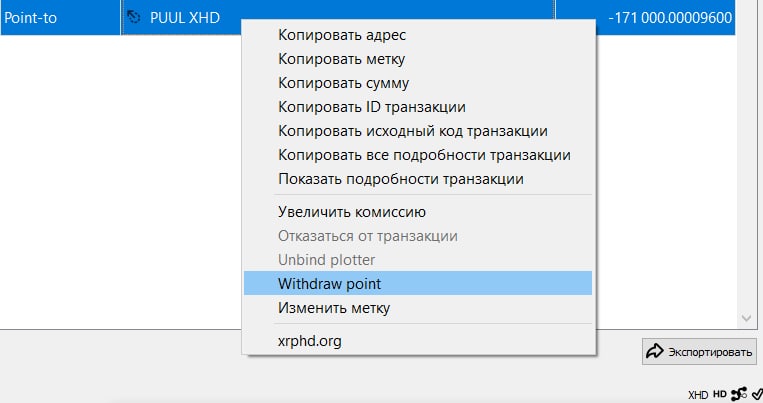Click the network connections status icon
Image resolution: width=763 pixels, height=403 pixels.
(738, 394)
